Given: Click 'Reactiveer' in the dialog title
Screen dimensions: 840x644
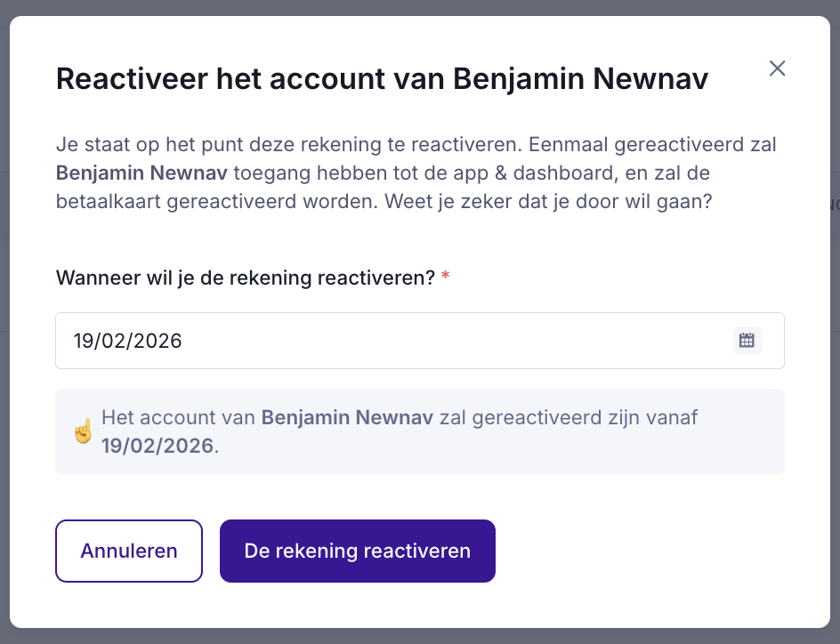Looking at the screenshot, I should click(x=129, y=78).
